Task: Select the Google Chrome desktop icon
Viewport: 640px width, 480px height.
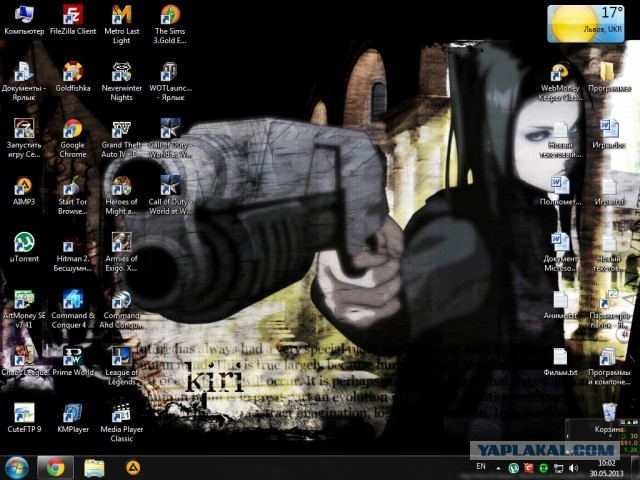Action: [72, 130]
